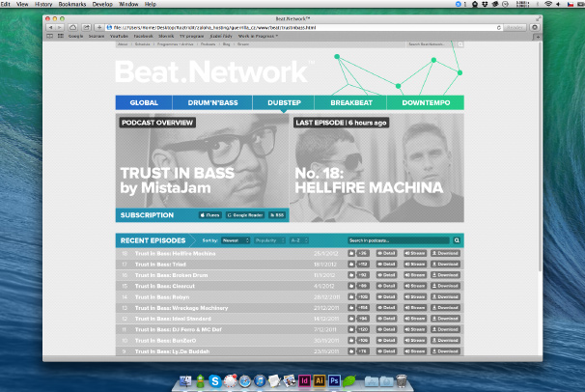The height and width of the screenshot is (392, 585).
Task: Open the Popularity sort dropdown
Action: 268,239
